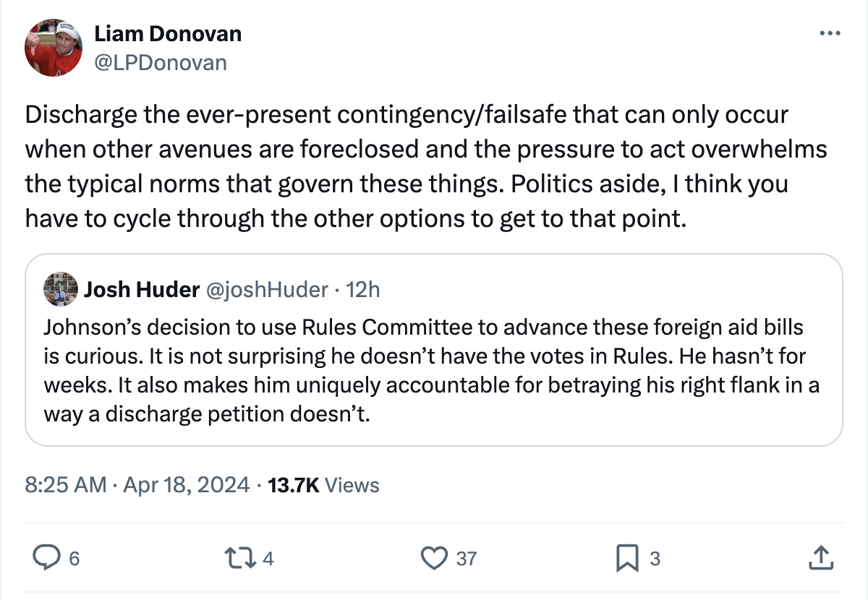Click the 13.7K Views count
Image resolution: width=868 pixels, height=600 pixels.
pos(323,484)
